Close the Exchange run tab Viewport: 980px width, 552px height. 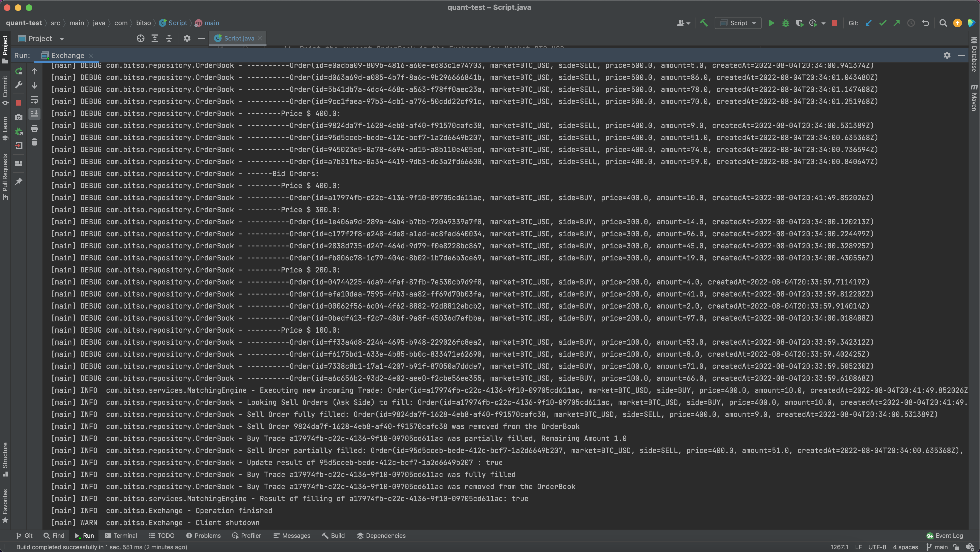(x=91, y=56)
